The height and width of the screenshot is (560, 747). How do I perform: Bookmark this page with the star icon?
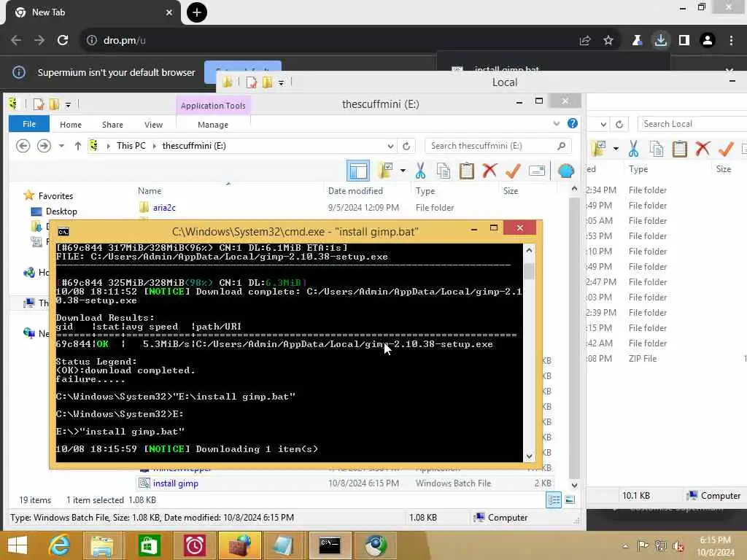click(608, 40)
